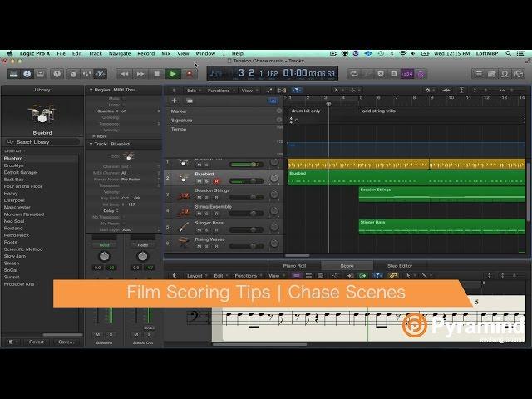Click the add track plus button
Viewport: 532px width, 399px height.
click(174, 101)
